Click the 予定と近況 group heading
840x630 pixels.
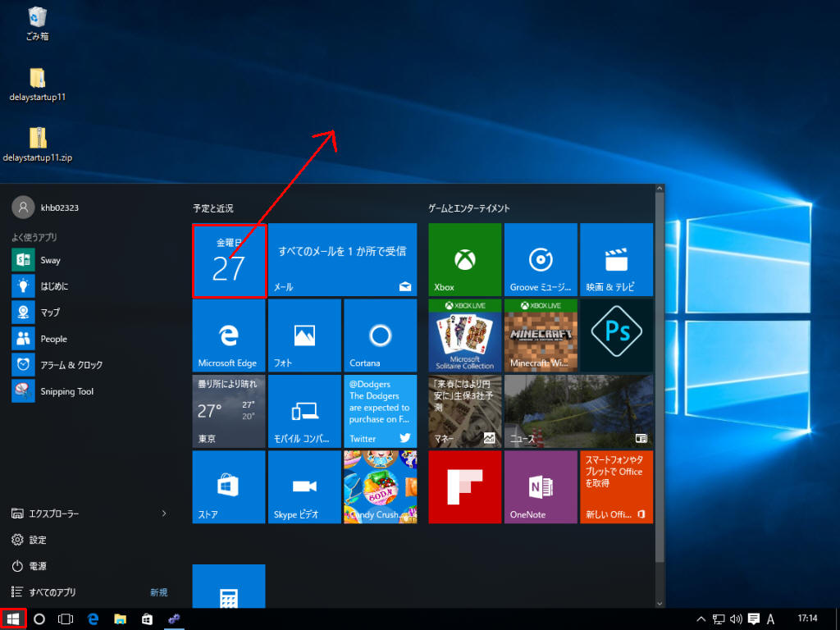point(213,208)
